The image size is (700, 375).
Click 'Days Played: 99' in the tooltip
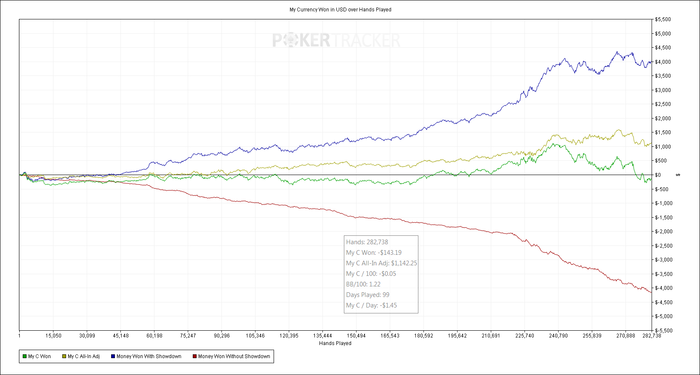367,295
